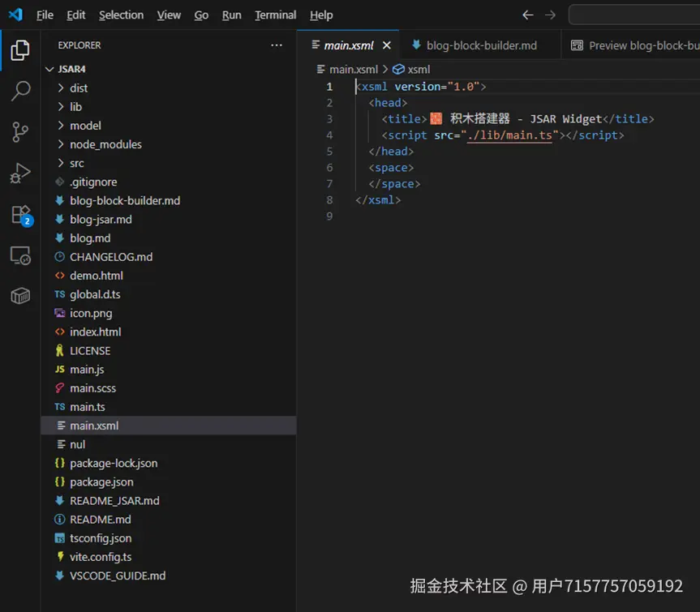Open the Remote Explorer icon

coord(20,256)
